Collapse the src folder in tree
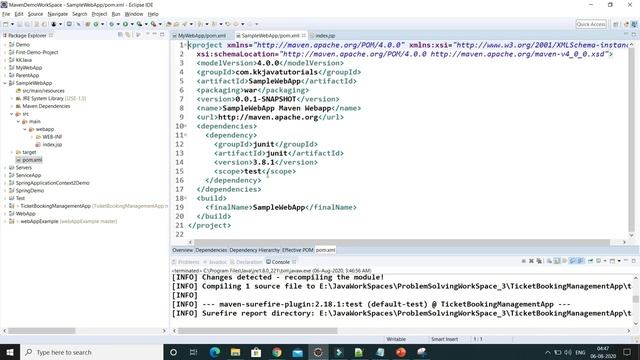The image size is (640, 360). pyautogui.click(x=12, y=114)
